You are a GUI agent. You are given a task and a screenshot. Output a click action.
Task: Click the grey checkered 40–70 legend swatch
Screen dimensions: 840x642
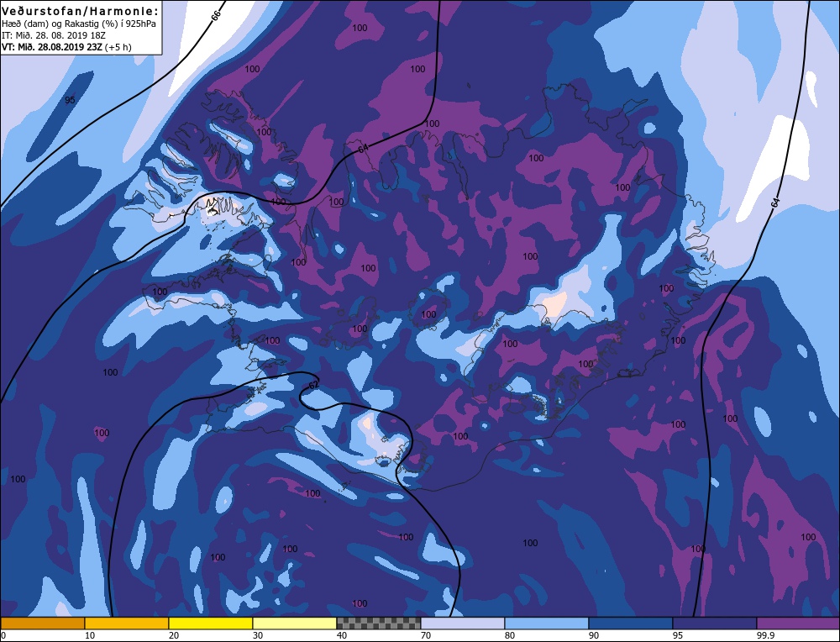point(379,624)
